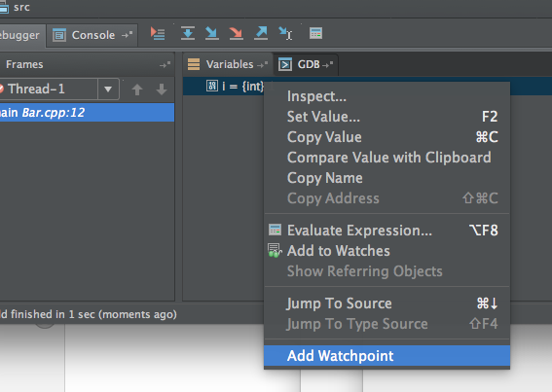This screenshot has height=392, width=552.
Task: Click the Show Execution Point icon
Action: pos(158,34)
